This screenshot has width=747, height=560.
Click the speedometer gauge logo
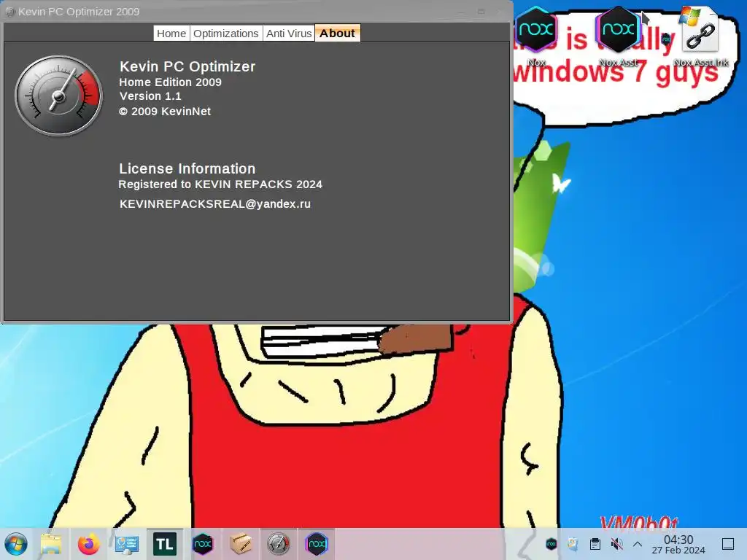point(58,96)
